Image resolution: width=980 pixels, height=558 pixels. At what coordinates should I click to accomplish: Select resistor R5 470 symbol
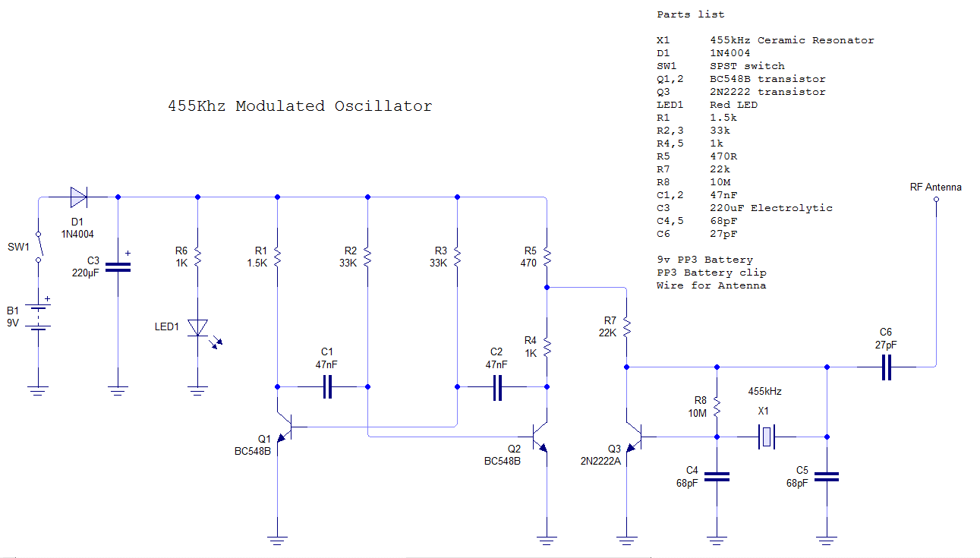tap(547, 258)
